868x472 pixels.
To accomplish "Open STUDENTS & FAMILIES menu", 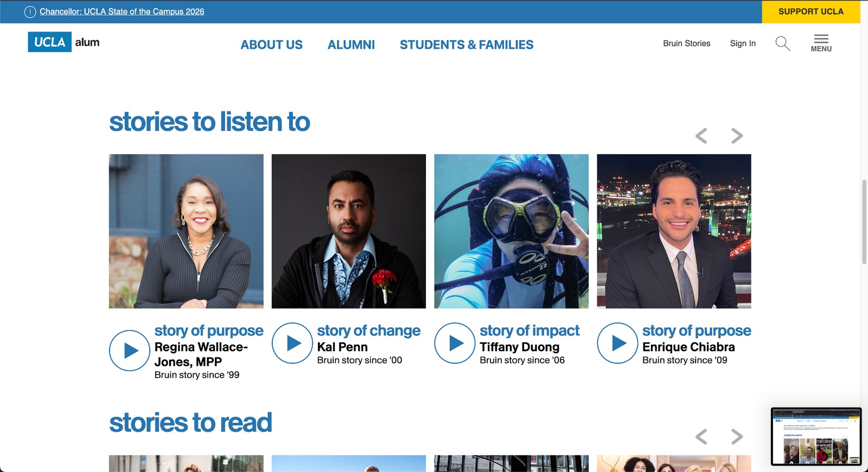I will [x=467, y=45].
